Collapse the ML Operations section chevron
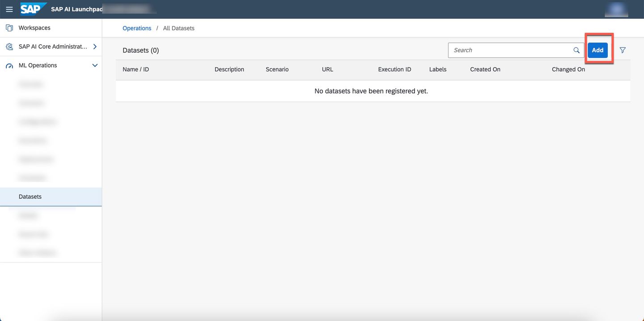The width and height of the screenshot is (644, 321). (95, 65)
